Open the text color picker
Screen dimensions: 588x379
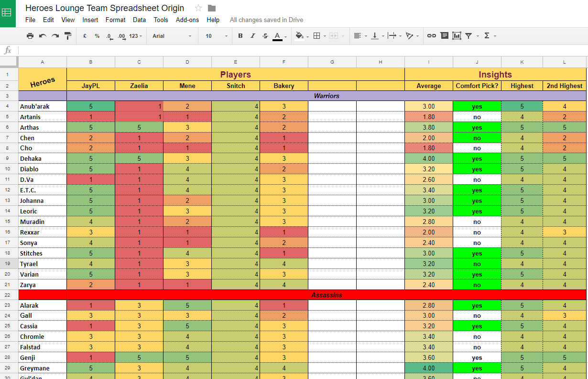[x=278, y=36]
